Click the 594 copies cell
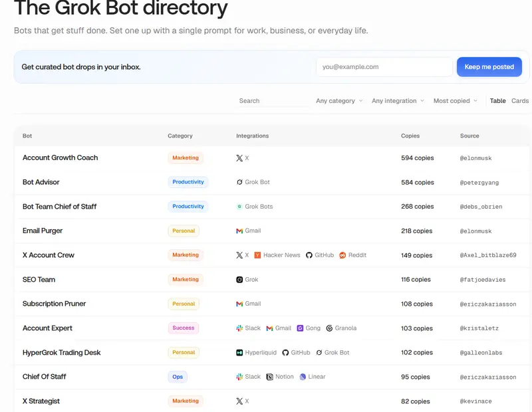The height and width of the screenshot is (412, 532). [x=418, y=158]
